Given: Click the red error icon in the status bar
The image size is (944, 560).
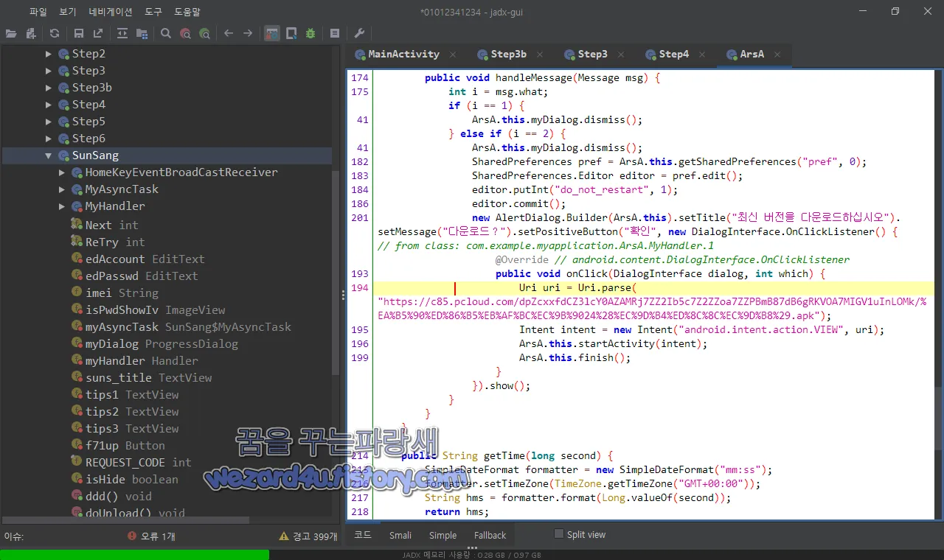Looking at the screenshot, I should point(132,536).
